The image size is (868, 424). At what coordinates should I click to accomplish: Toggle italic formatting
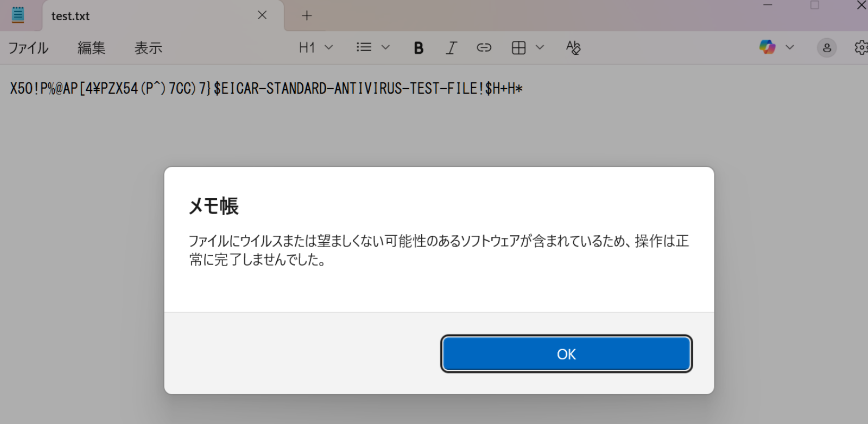pos(451,48)
